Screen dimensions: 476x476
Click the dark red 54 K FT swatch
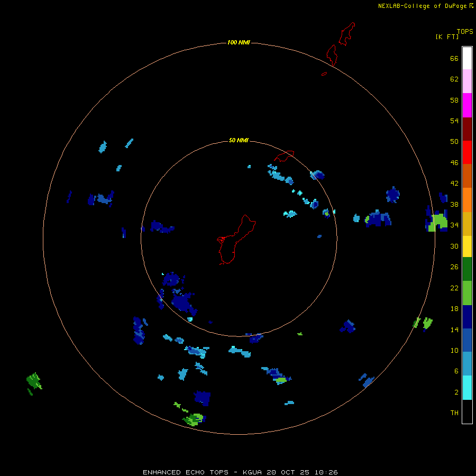467,129
